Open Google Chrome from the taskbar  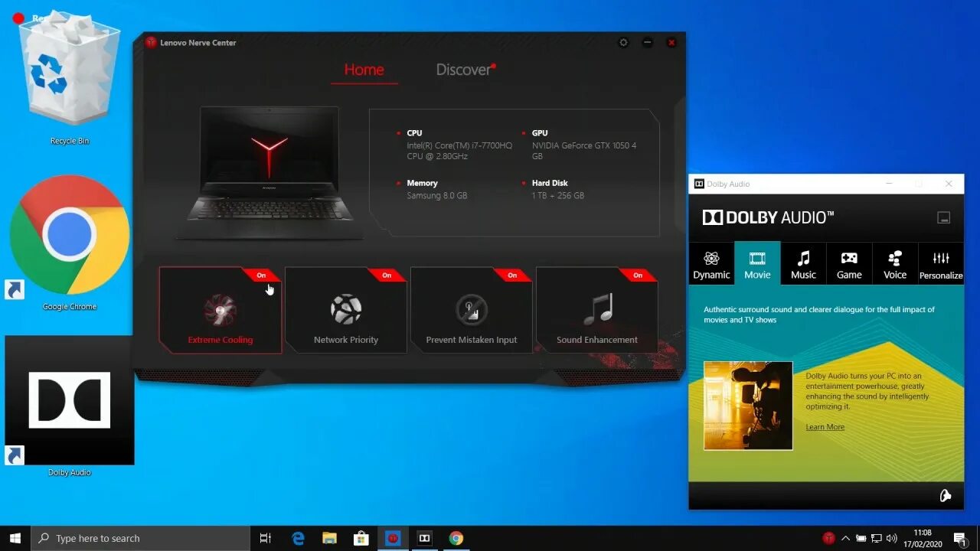coord(456,538)
